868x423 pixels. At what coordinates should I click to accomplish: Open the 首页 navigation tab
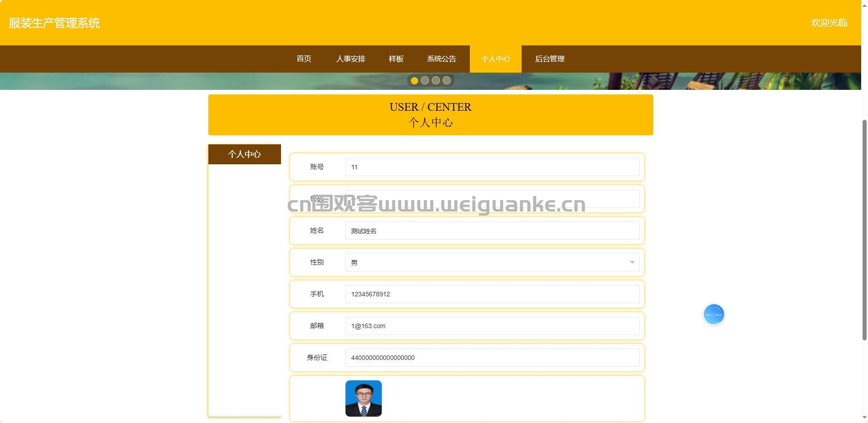click(x=304, y=59)
